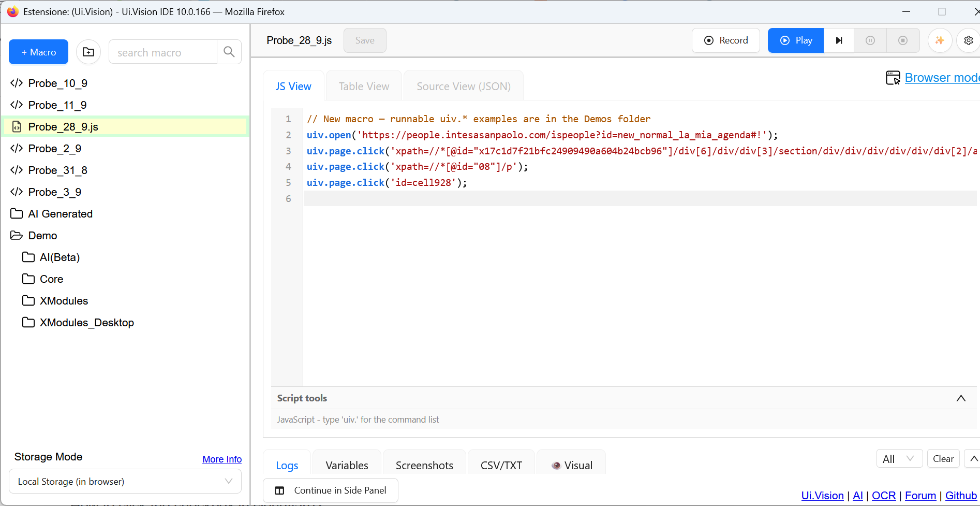Switch to the Table View tab

[364, 86]
